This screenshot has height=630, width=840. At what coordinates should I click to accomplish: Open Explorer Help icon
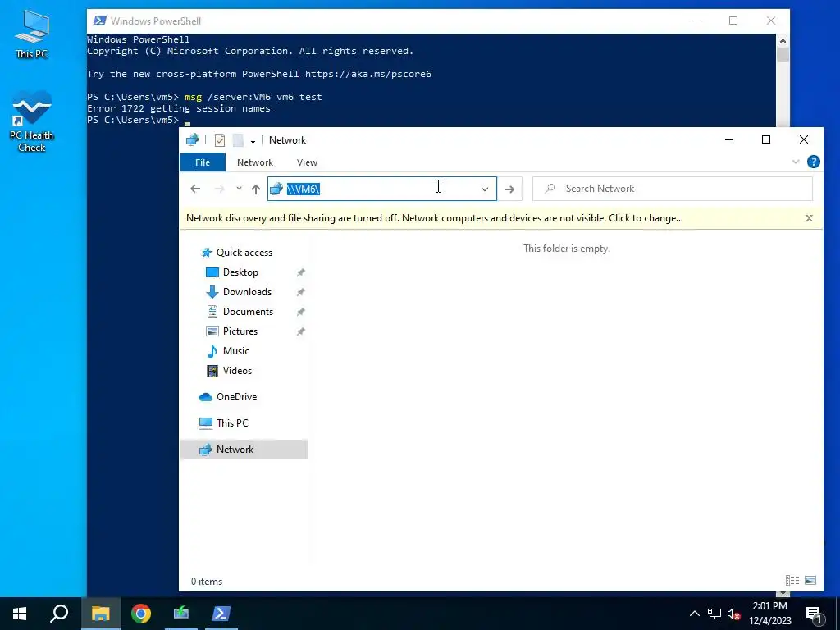[813, 162]
